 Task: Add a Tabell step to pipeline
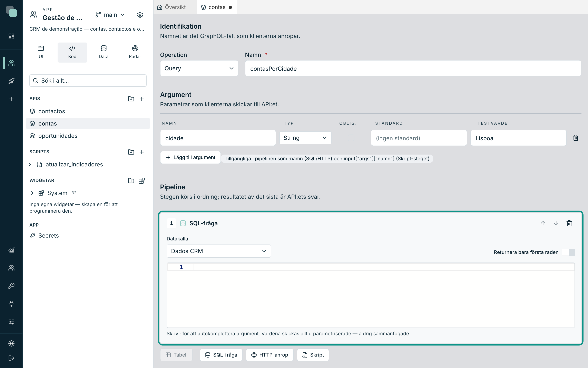(x=176, y=355)
